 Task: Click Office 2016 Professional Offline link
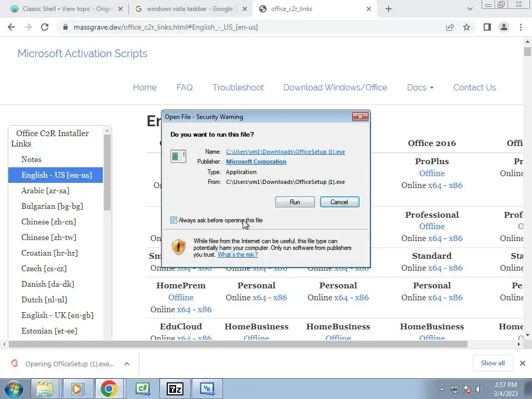432,227
